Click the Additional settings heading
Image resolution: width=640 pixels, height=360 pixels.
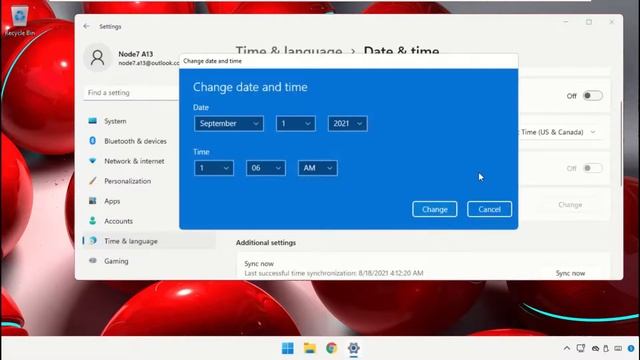pos(266,242)
